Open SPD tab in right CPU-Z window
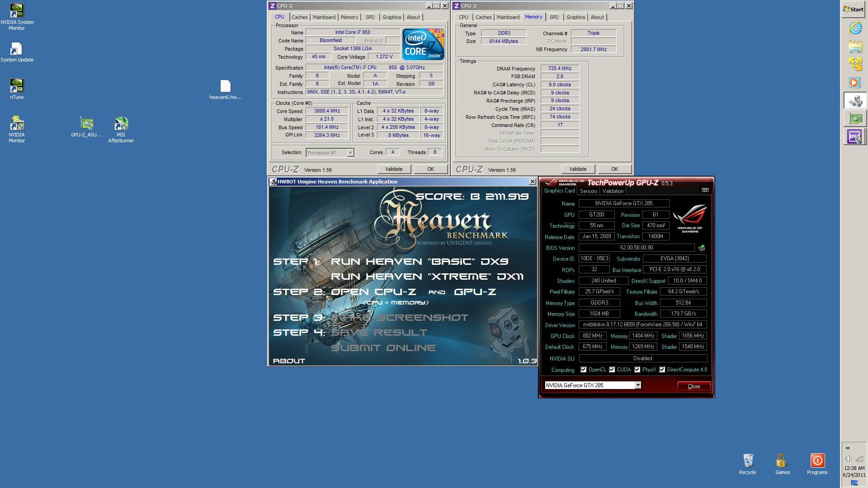Screen dimensions: 868x488 554,17
